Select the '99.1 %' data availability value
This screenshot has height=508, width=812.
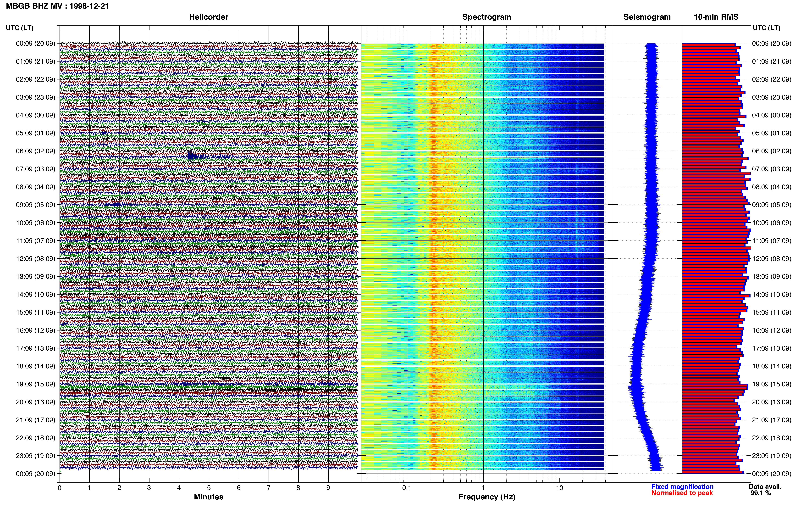[761, 493]
